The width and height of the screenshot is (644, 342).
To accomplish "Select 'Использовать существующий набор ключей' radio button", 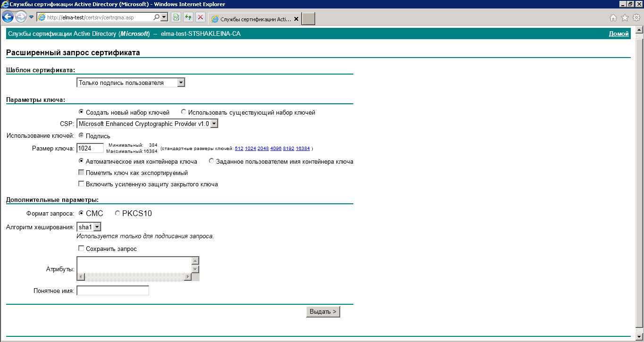I will [184, 112].
